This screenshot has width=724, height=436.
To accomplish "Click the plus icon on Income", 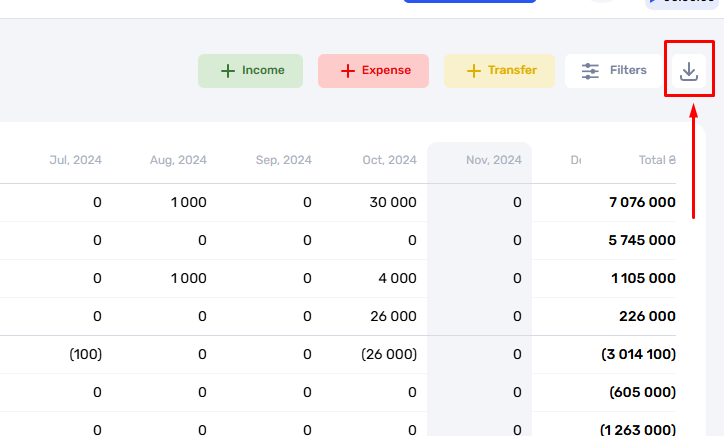I will (228, 71).
